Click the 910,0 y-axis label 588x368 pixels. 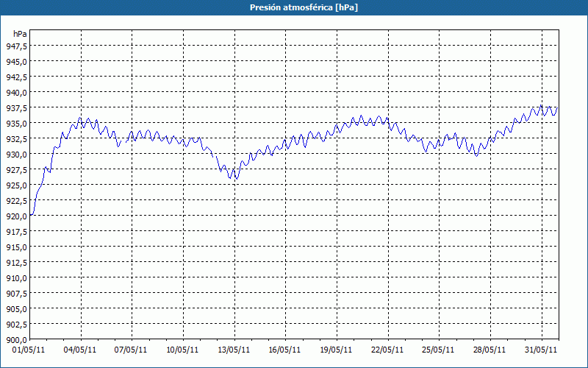tap(16, 278)
